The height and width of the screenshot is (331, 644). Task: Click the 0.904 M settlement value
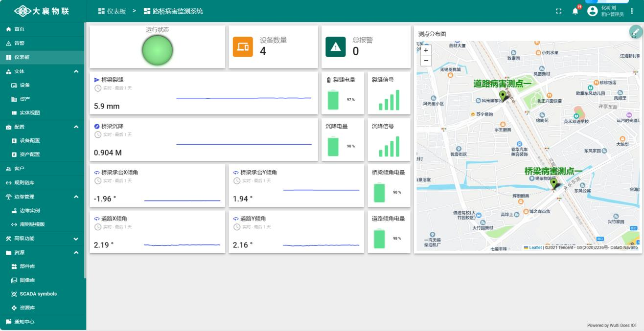pyautogui.click(x=108, y=153)
